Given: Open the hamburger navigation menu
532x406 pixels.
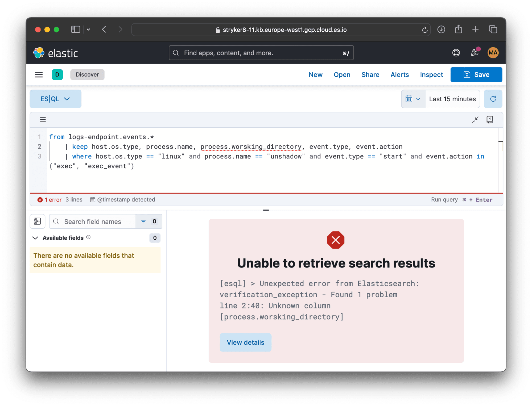Looking at the screenshot, I should coord(39,74).
